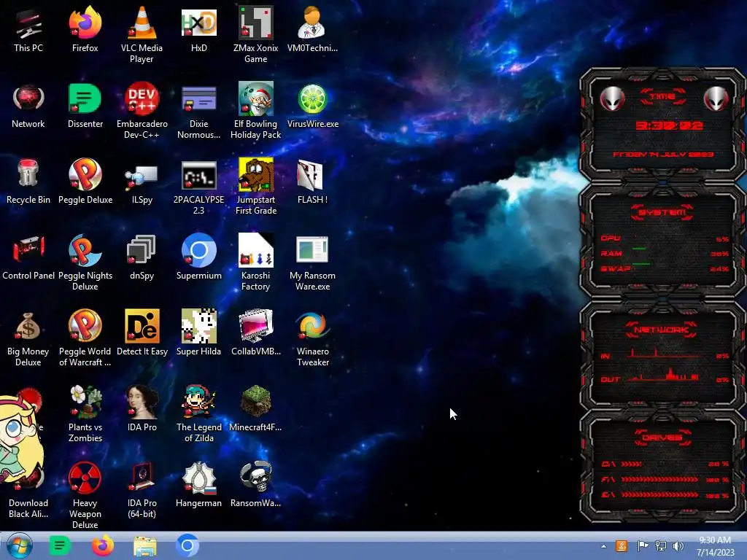Open Supermium from the taskbar
Screen dimensions: 747x560
tap(187, 545)
